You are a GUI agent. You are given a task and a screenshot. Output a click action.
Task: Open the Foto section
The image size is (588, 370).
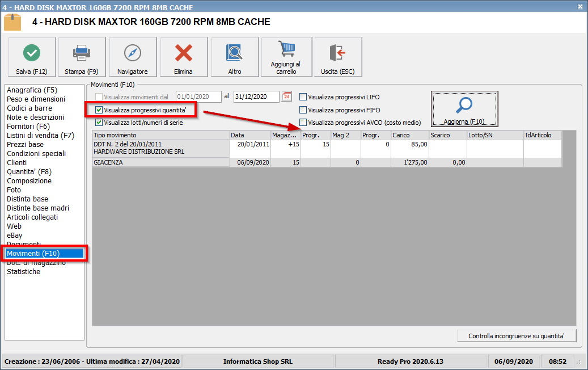(x=14, y=190)
